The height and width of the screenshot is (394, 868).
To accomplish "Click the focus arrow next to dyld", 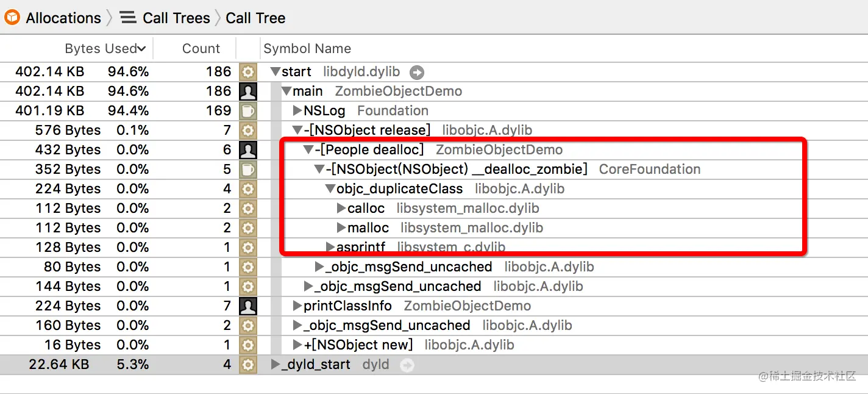I will coord(407,365).
